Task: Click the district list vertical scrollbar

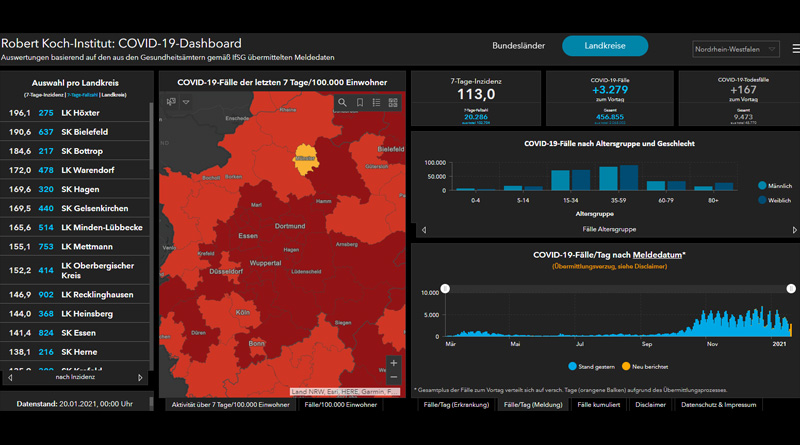Action: pos(151,136)
